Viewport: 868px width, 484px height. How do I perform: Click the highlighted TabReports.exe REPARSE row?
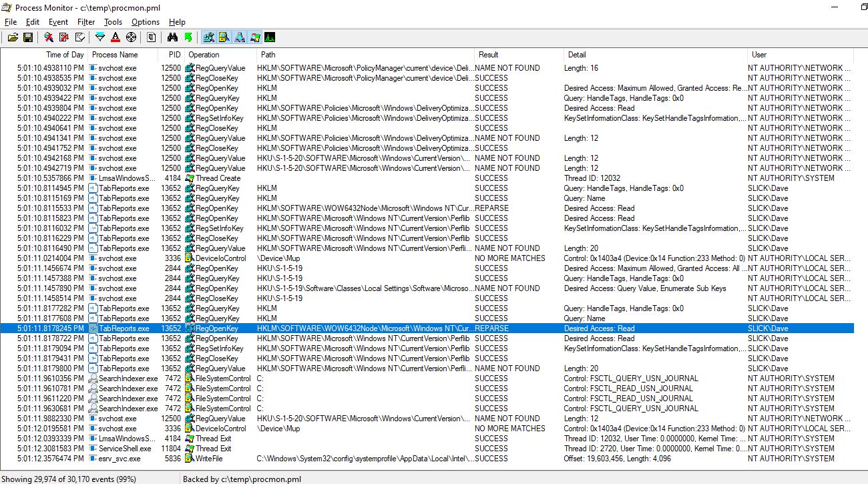point(427,328)
